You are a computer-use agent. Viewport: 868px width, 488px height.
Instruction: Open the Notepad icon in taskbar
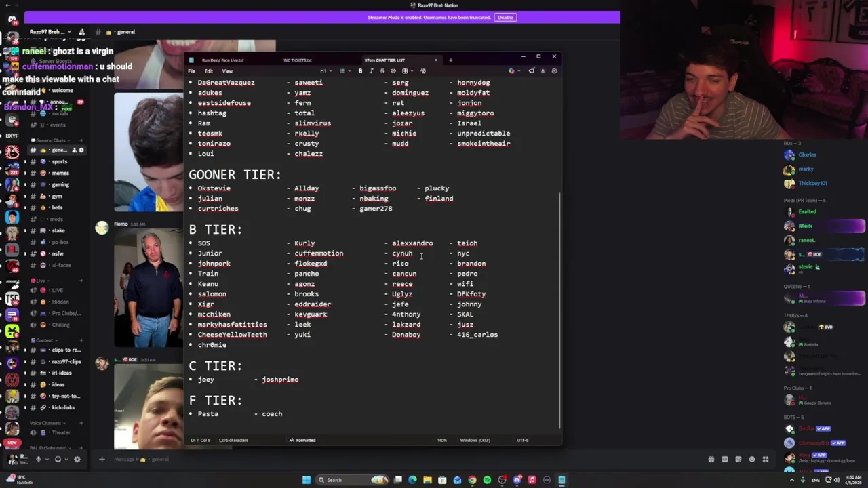[561, 480]
